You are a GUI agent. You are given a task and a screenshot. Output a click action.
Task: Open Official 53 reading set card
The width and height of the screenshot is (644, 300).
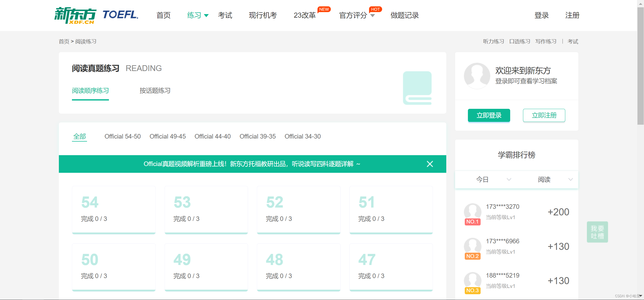[206, 210]
